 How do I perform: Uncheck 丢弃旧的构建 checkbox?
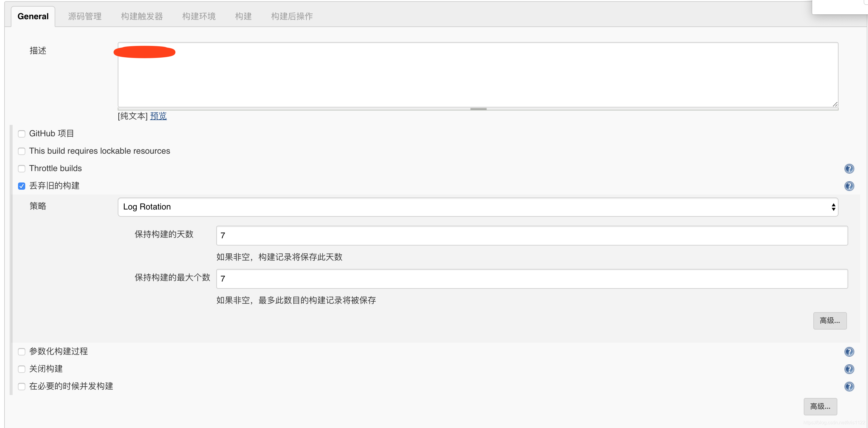click(x=22, y=186)
